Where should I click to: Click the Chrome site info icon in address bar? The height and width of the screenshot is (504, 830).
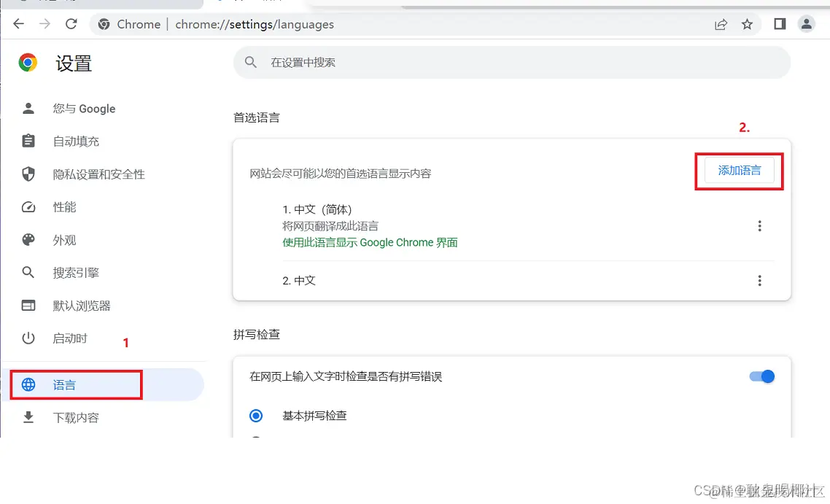point(104,24)
